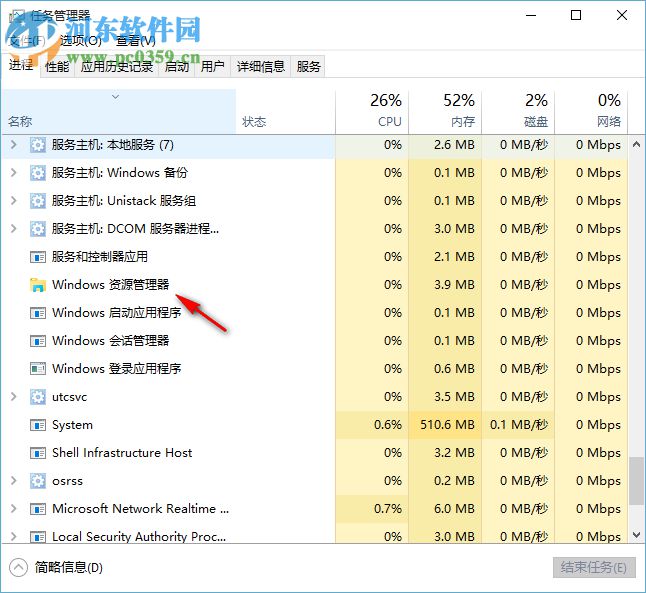Screen dimensions: 646x593
Task: Click the icon of the System process
Action: [x=38, y=425]
